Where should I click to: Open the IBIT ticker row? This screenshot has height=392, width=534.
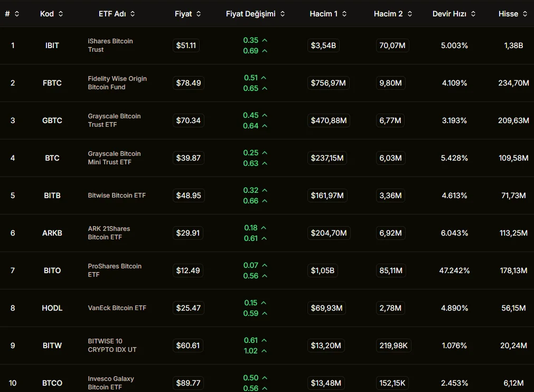pos(52,45)
